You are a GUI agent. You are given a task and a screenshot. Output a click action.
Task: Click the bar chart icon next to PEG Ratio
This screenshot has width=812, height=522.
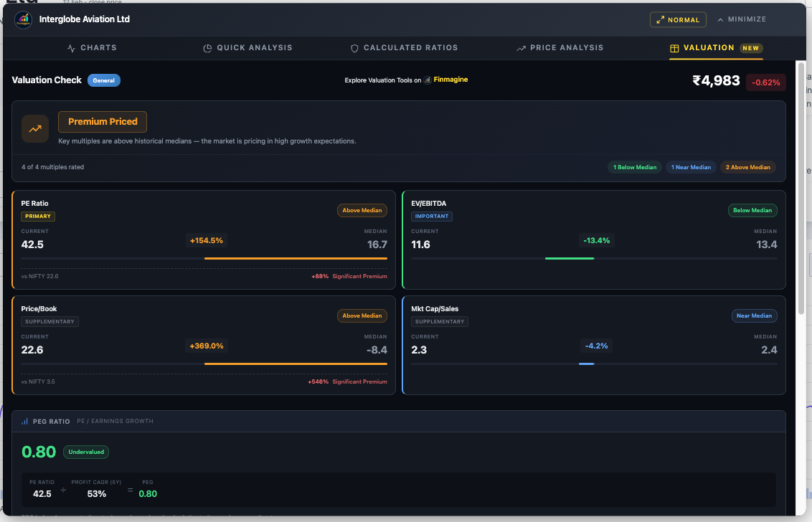[x=24, y=422]
